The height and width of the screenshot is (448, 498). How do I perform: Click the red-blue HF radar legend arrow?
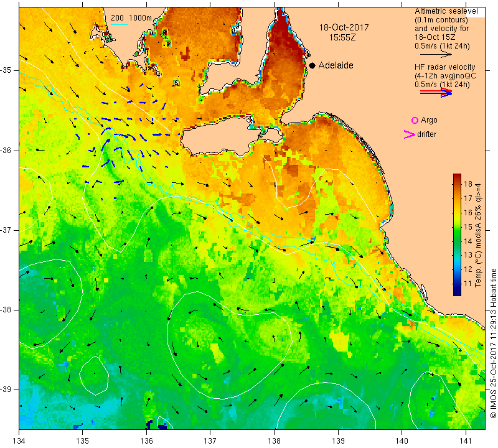click(x=436, y=93)
